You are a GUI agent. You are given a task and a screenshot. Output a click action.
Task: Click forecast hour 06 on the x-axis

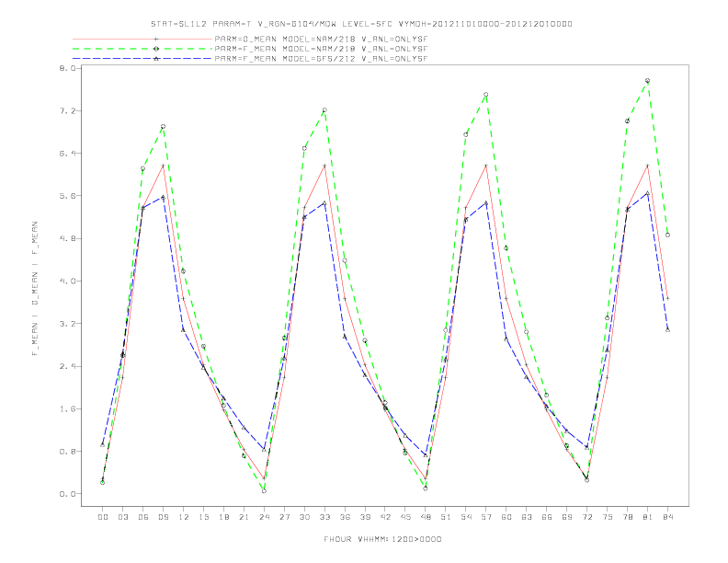143,517
